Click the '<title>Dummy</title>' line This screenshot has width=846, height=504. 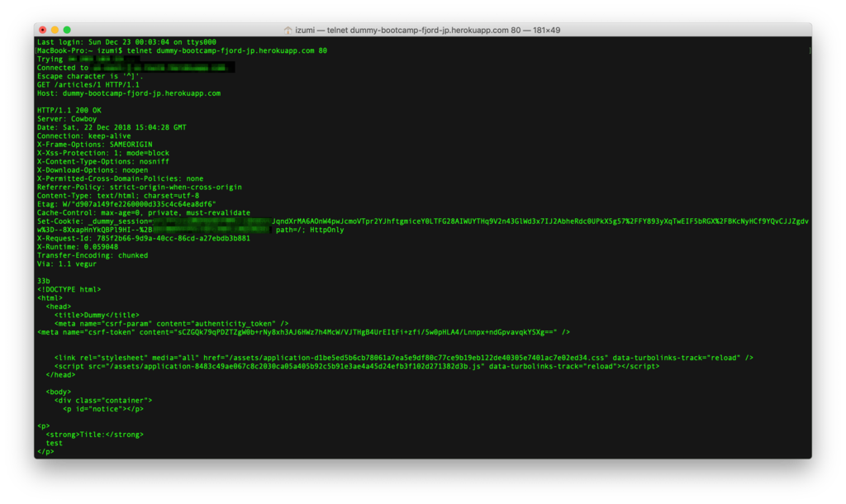97,315
